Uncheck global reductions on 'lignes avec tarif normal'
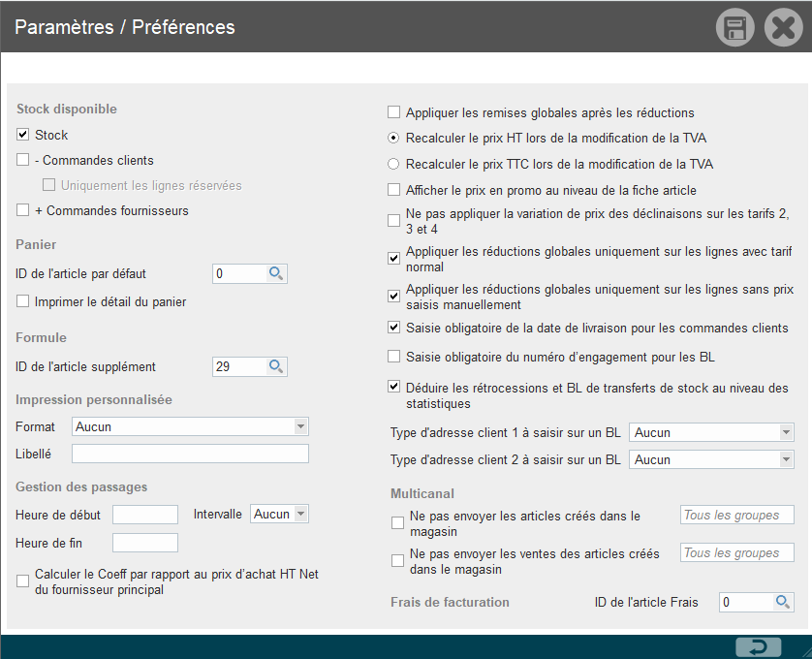 [x=394, y=258]
